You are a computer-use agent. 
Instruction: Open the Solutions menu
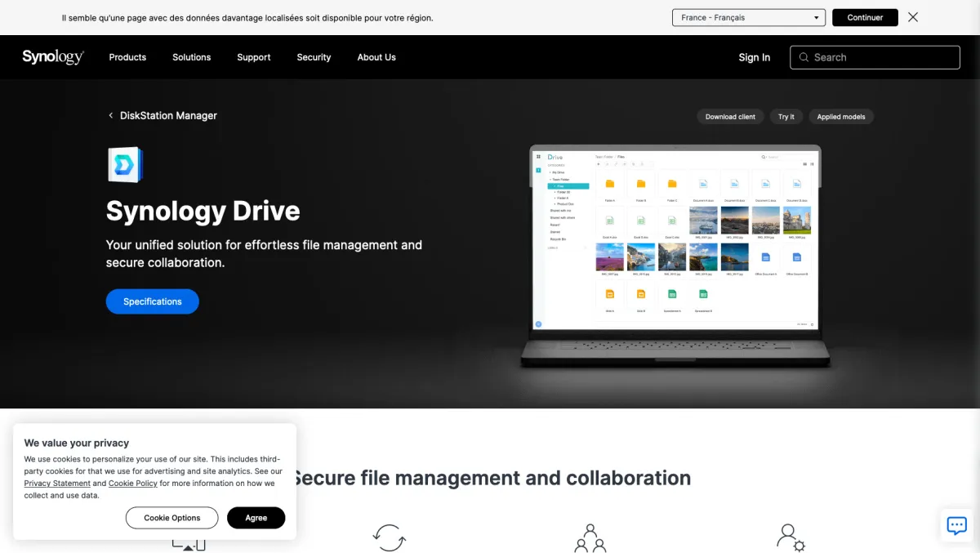191,57
